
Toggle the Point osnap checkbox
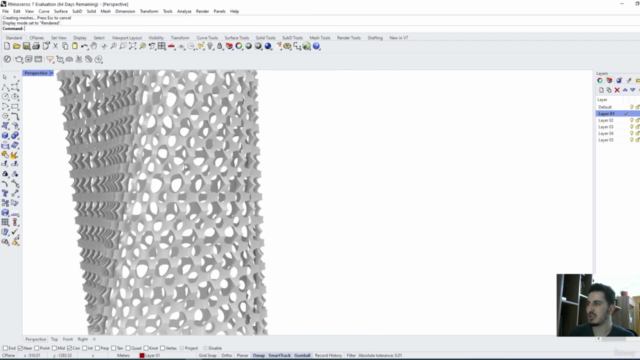click(x=37, y=348)
